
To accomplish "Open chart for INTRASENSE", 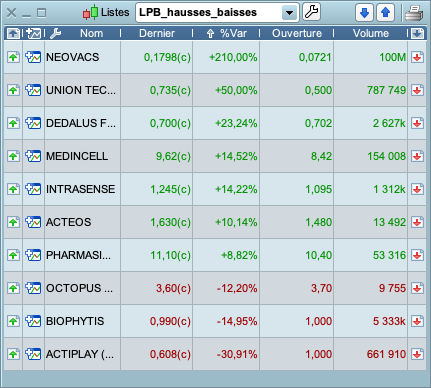I will pos(33,189).
